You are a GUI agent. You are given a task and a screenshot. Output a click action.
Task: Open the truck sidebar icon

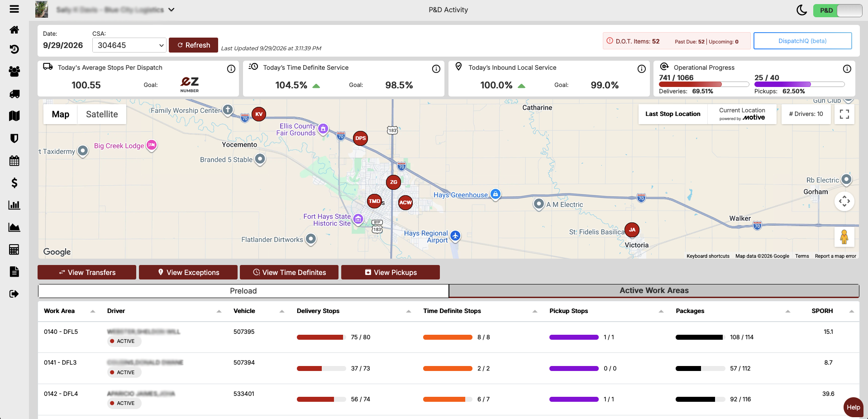14,94
